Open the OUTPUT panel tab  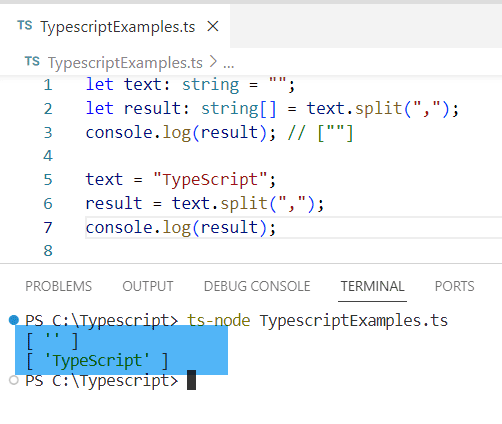(x=148, y=286)
